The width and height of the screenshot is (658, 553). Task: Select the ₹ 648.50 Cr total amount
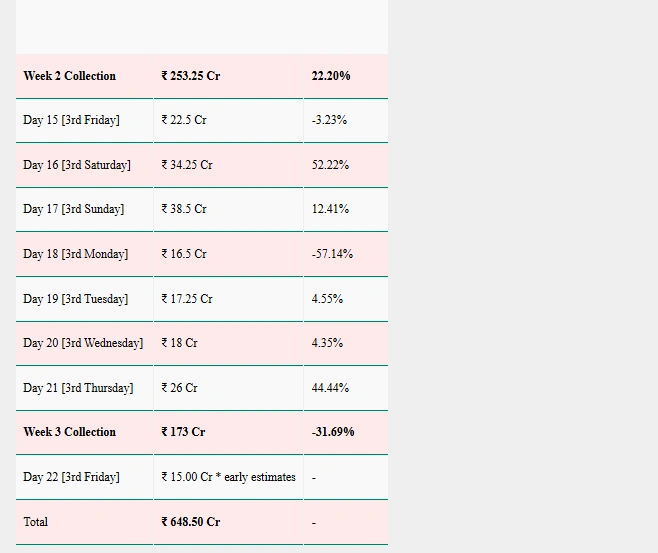click(x=191, y=522)
